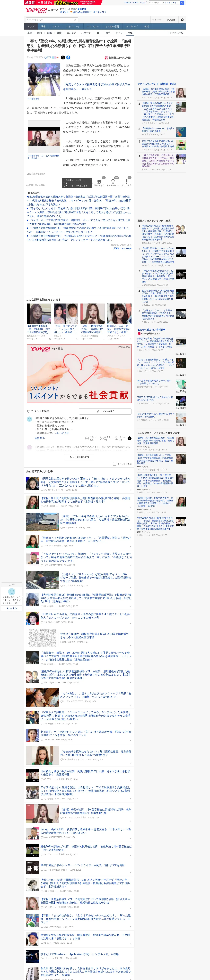Viewport: 210px width, 980px height.
Task: Click the 記事に関する報告 report icon link
Action: point(36,185)
